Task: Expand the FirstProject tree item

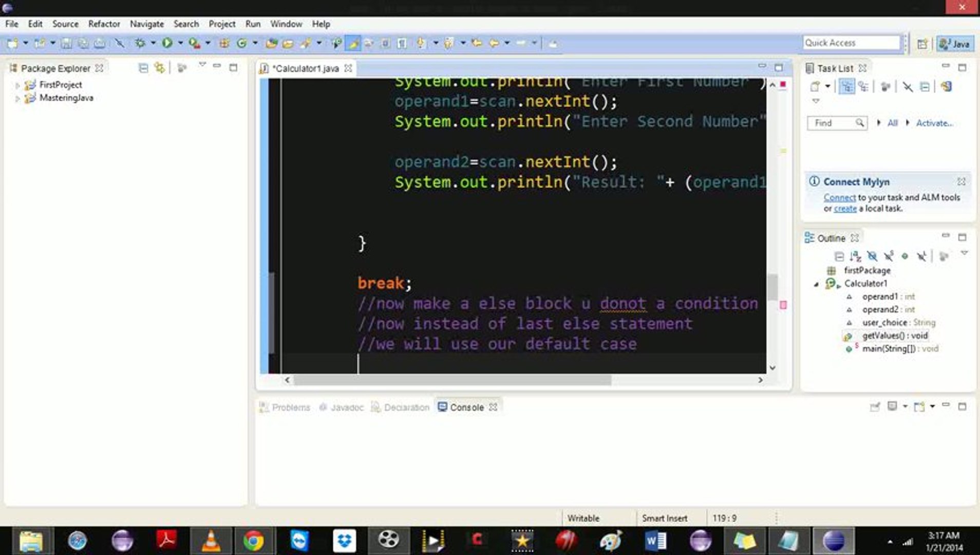Action: 18,85
